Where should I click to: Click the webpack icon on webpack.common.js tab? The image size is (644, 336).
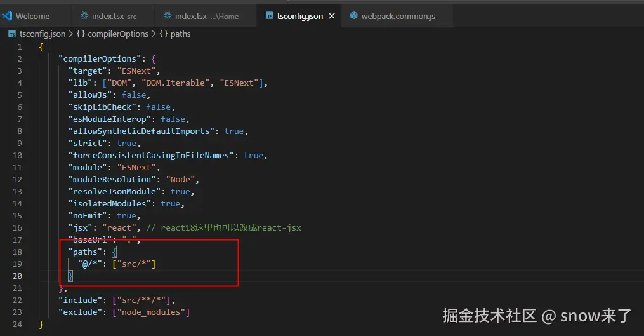click(353, 16)
